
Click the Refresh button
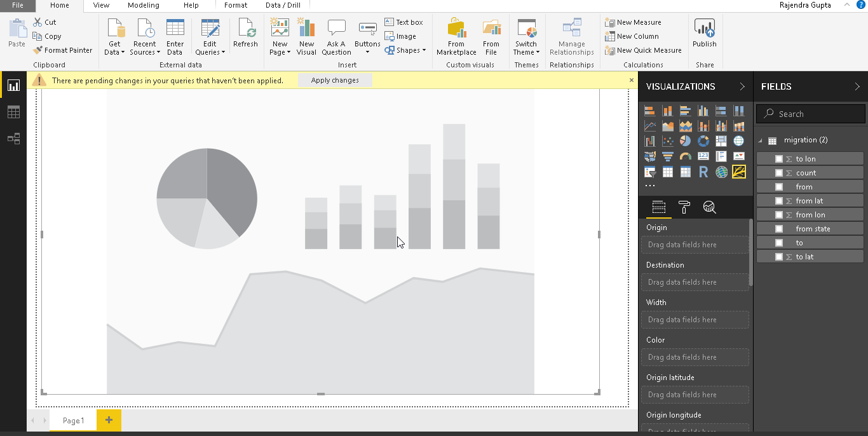tap(245, 33)
